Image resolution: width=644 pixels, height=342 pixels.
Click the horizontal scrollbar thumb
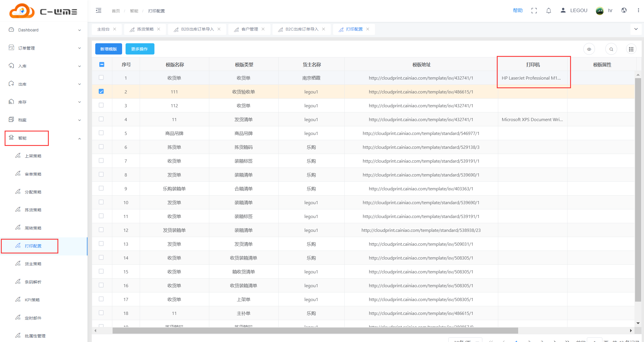(x=315, y=330)
